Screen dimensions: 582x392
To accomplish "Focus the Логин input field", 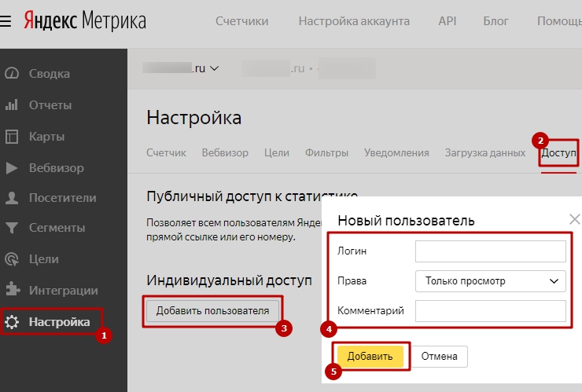I will [x=490, y=251].
